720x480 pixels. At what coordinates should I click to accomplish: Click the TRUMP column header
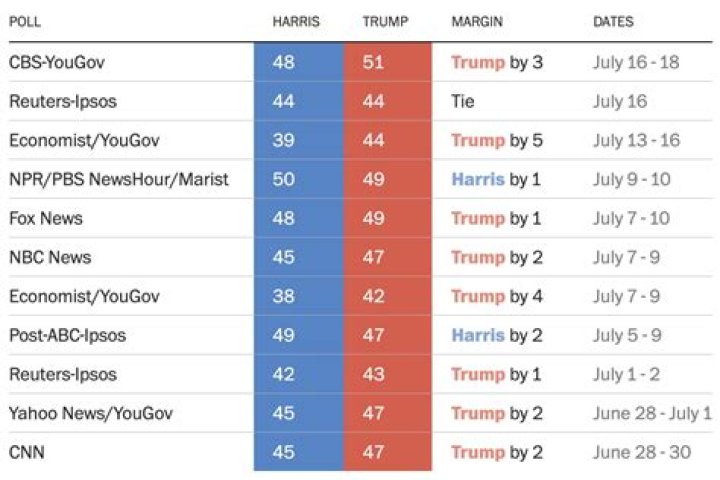click(385, 22)
